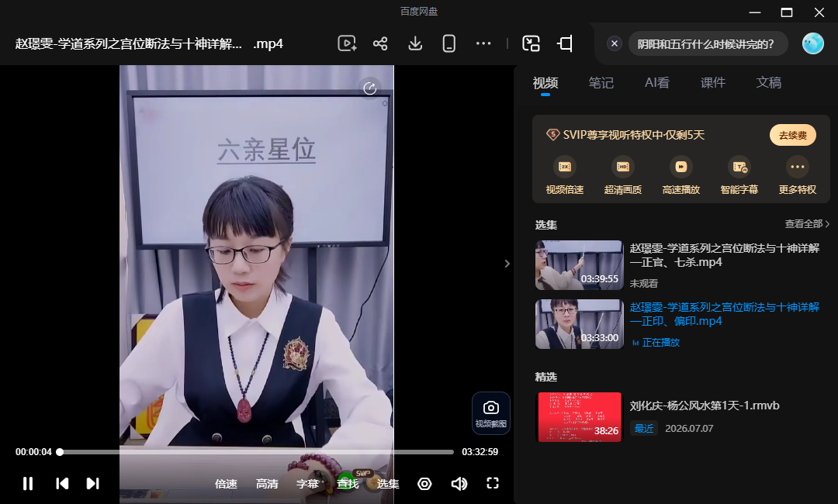This screenshot has width=838, height=504.
Task: Download the video file
Action: [415, 43]
